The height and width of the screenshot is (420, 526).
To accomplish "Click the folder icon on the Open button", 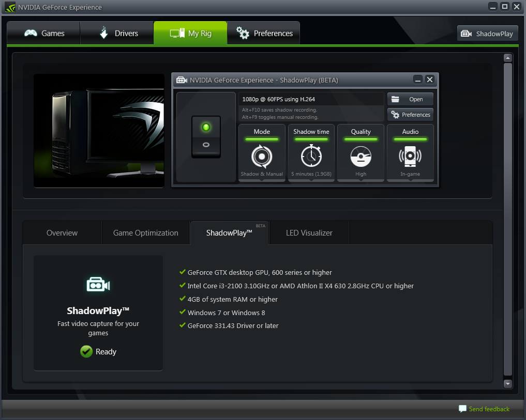I will [x=395, y=99].
